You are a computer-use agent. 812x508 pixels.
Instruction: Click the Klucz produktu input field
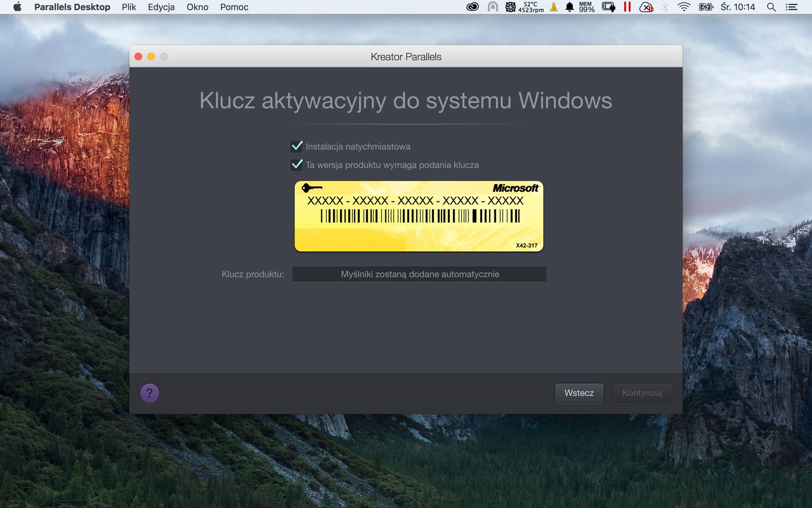click(x=419, y=274)
